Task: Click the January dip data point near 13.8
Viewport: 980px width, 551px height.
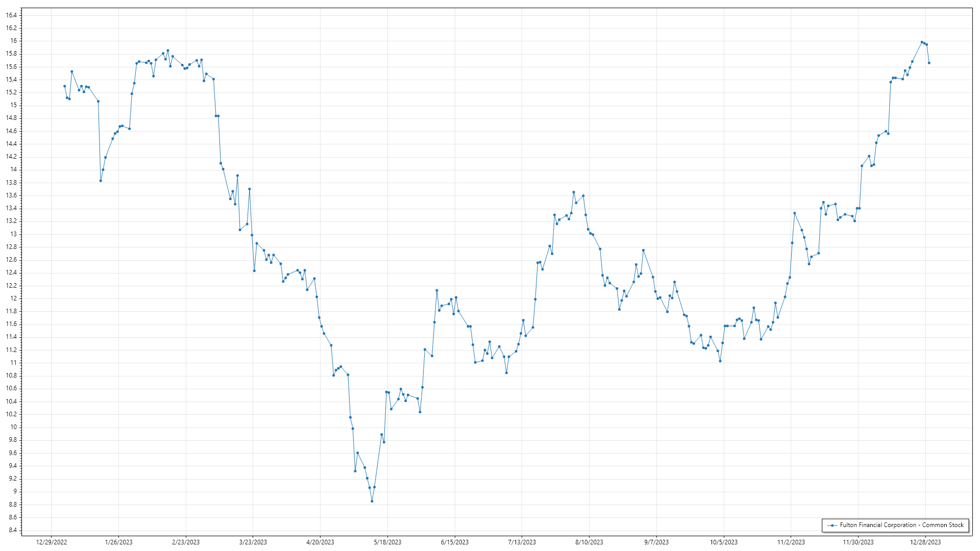Action: 101,181
